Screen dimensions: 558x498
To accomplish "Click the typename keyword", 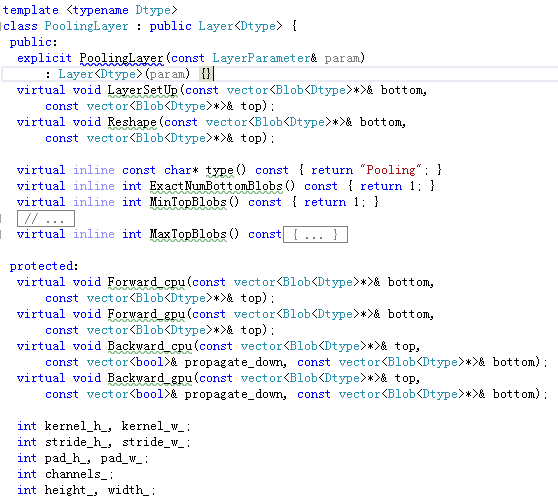I will pos(101,10).
